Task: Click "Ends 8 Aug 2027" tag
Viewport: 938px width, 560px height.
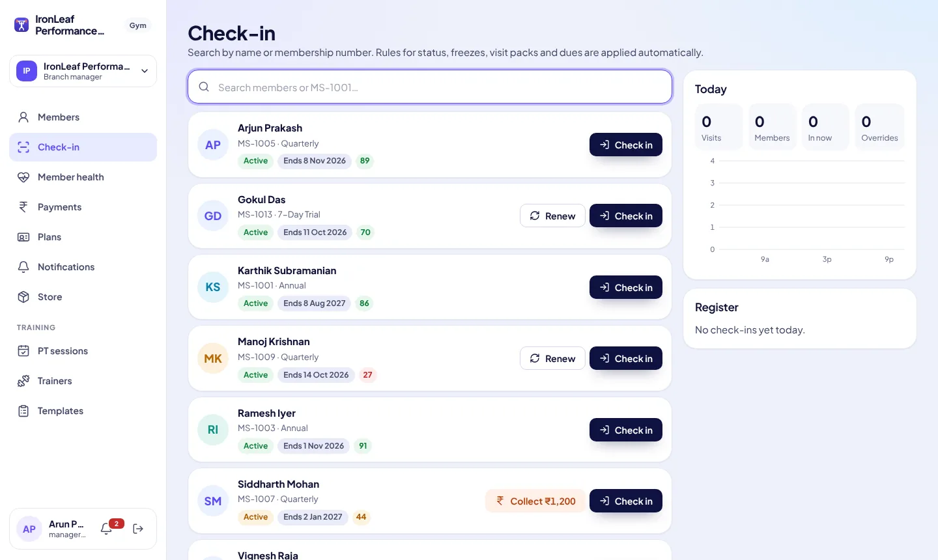Action: (x=315, y=303)
